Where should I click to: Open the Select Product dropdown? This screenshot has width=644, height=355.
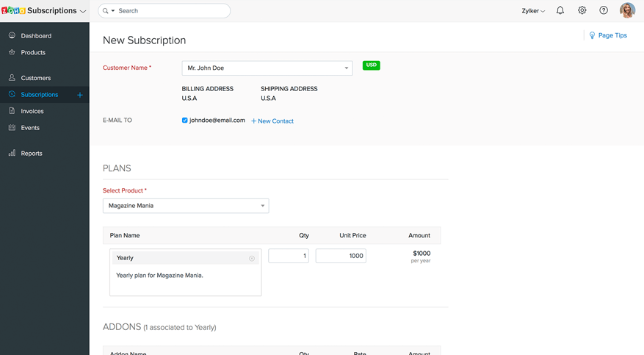(x=262, y=206)
